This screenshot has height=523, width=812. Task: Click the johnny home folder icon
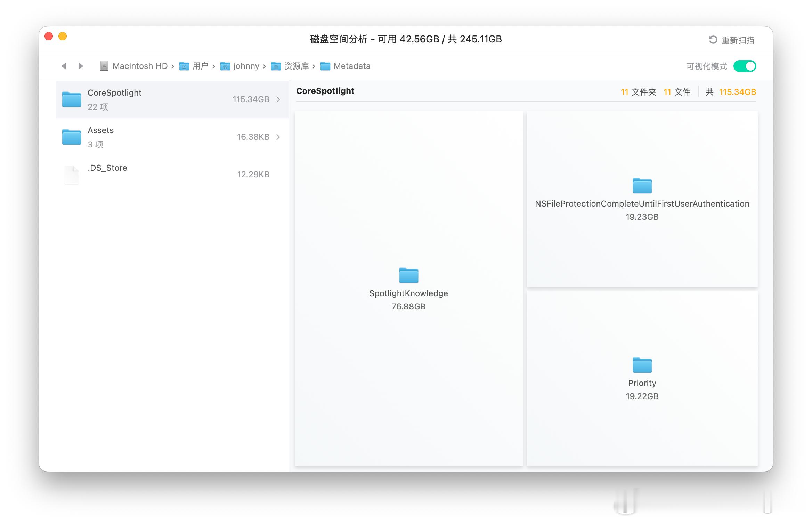click(x=225, y=66)
